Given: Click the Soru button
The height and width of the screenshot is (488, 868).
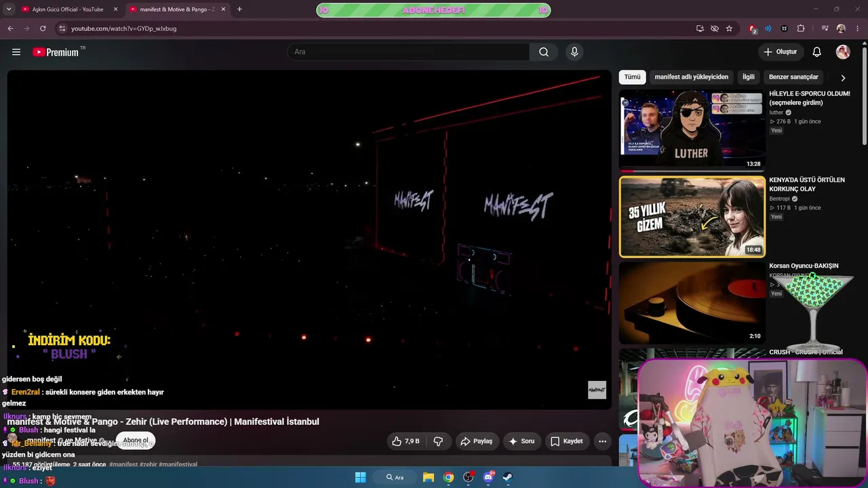Looking at the screenshot, I should 521,441.
